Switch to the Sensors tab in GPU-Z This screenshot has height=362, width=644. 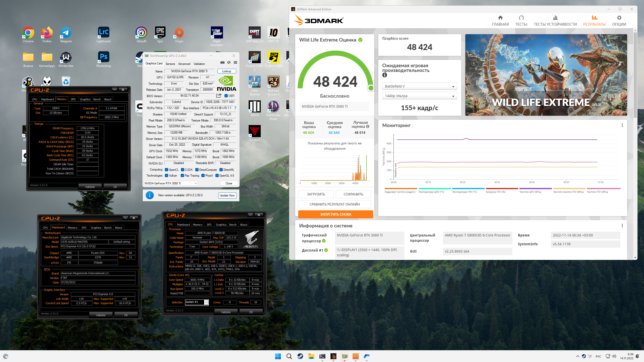pos(170,64)
